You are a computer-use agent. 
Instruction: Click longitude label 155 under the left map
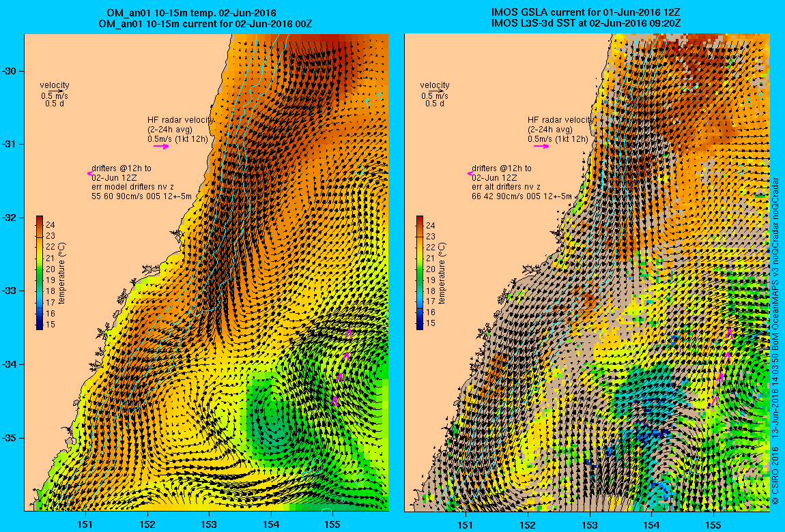[333, 524]
